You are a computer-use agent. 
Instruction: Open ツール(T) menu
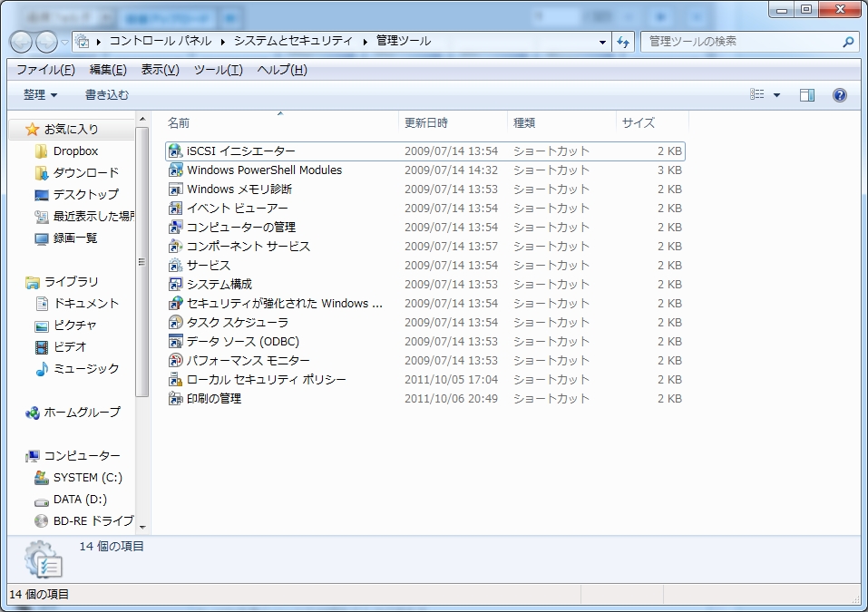pos(218,70)
